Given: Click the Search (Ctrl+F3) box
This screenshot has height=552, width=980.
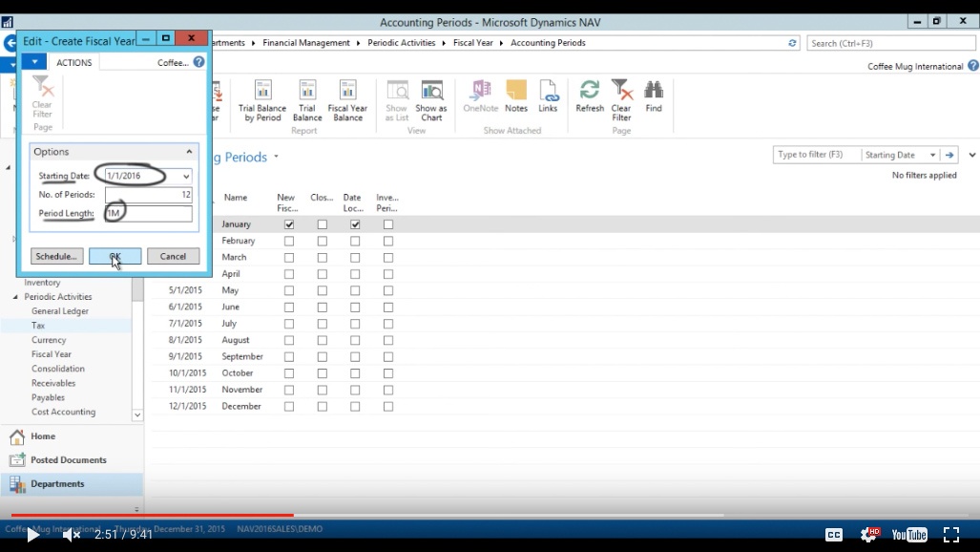Looking at the screenshot, I should [x=890, y=43].
